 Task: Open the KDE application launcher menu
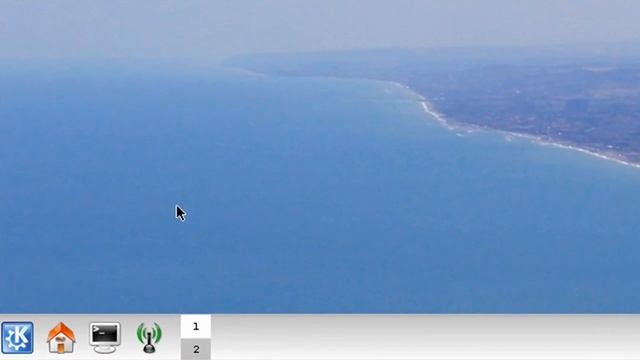tap(17, 338)
